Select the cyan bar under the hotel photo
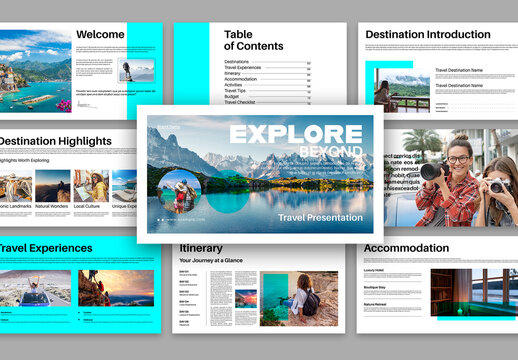The height and width of the screenshot is (360, 518). 476,318
